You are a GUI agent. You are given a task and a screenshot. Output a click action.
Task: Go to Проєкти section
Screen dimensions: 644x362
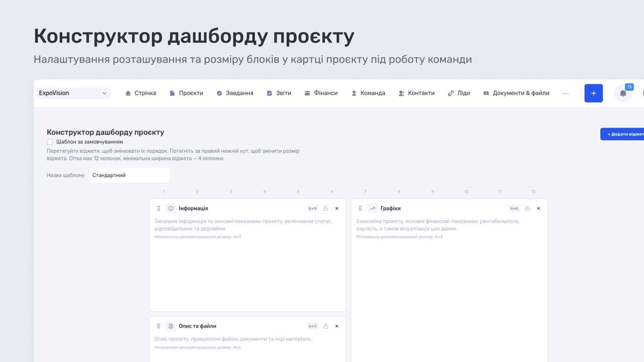(x=186, y=93)
